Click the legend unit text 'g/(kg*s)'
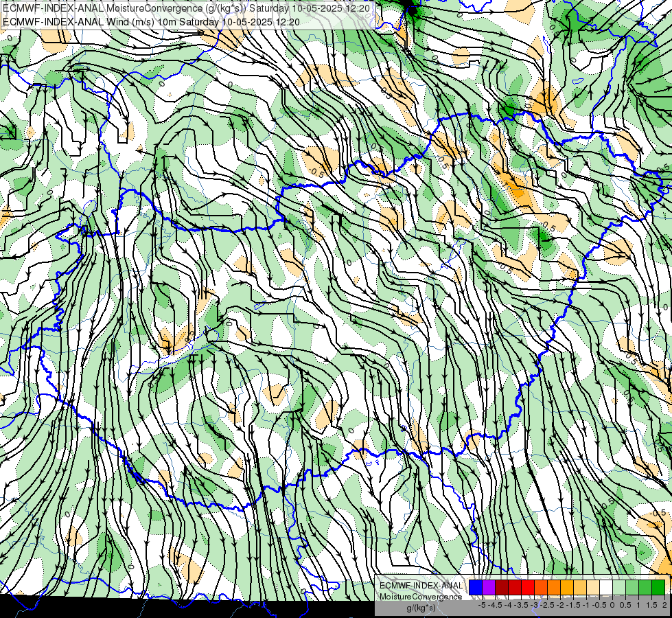Image resolution: width=672 pixels, height=618 pixels. coord(421,608)
